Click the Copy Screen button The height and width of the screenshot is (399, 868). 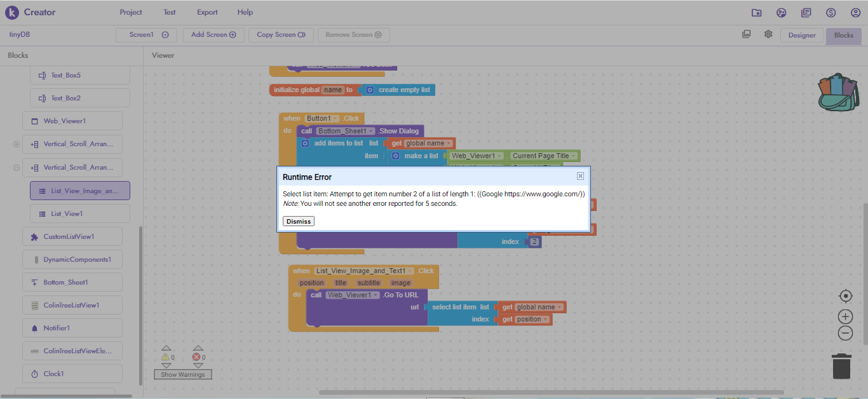coord(281,35)
